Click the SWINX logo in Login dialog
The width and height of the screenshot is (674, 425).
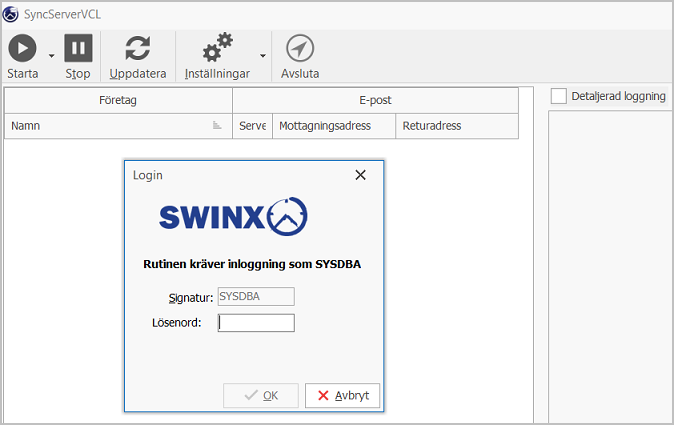[x=233, y=216]
